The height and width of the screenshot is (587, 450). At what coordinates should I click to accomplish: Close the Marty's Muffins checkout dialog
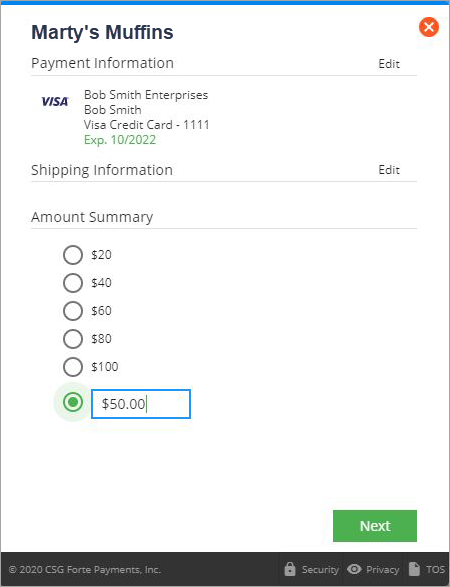429,27
